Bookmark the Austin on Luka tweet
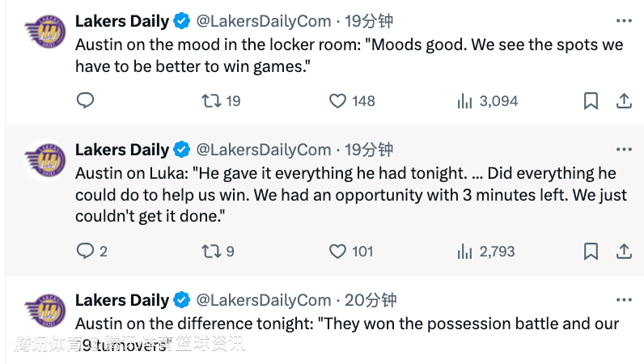 click(591, 252)
